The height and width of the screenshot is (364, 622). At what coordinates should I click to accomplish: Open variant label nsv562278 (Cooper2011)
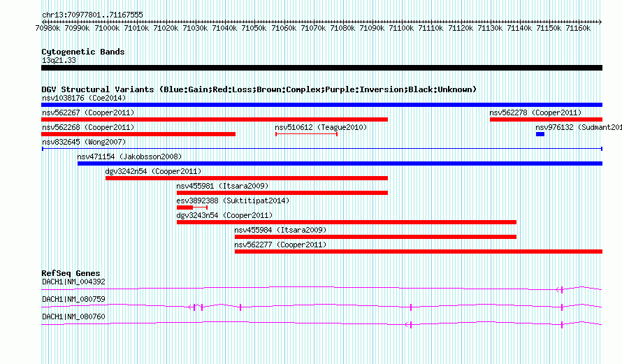click(535, 112)
